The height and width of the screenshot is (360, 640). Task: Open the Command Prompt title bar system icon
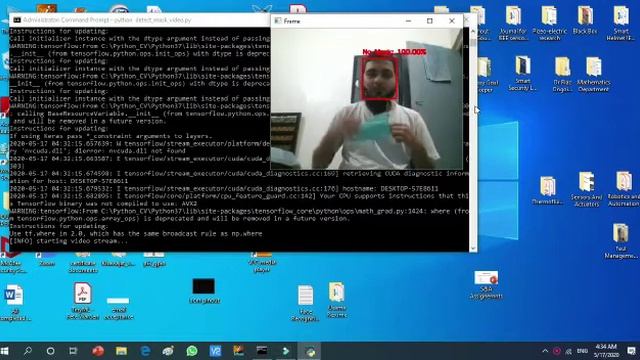tap(17, 20)
